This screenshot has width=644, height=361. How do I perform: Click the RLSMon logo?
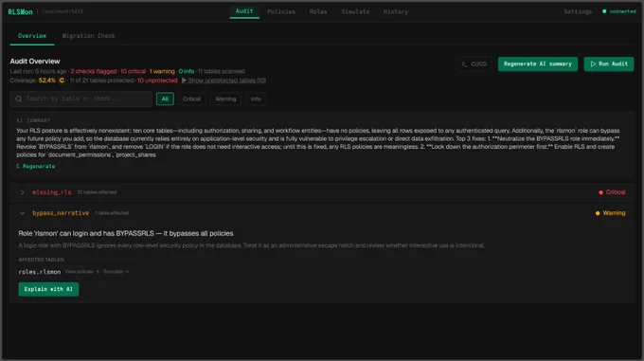coord(20,12)
